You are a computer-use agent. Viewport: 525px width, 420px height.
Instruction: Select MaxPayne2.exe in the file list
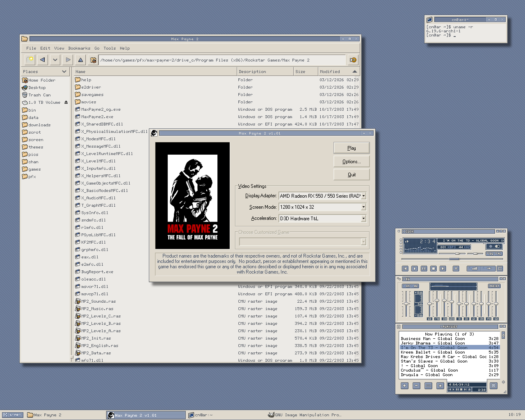94,117
